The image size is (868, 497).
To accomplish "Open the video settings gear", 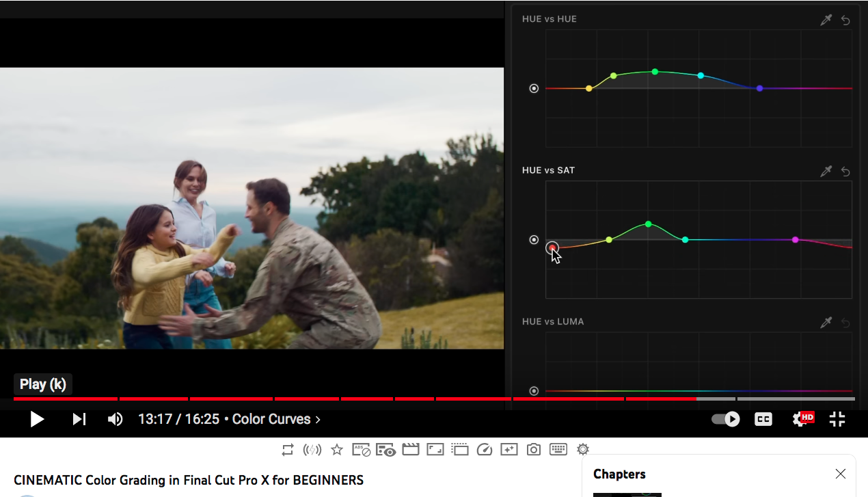I will click(x=800, y=419).
